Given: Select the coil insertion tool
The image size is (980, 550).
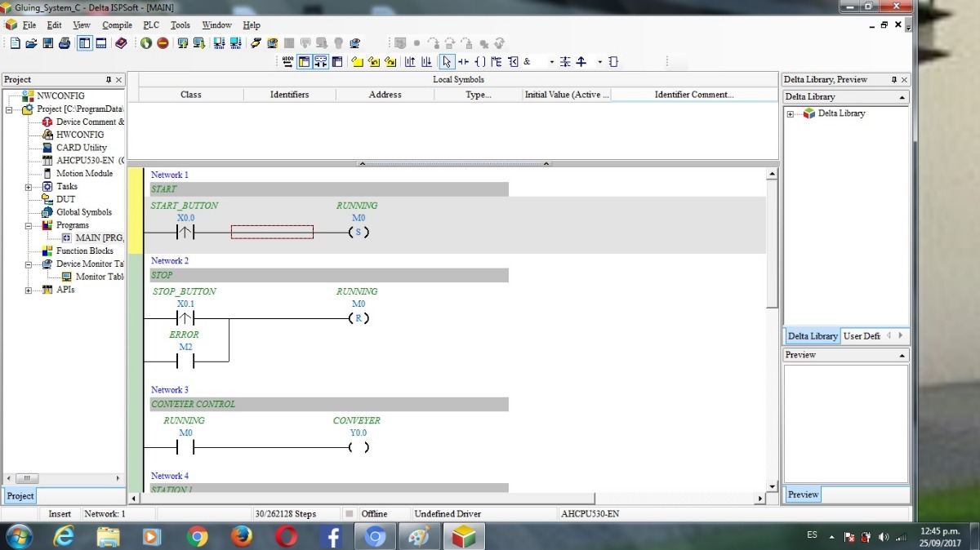Looking at the screenshot, I should tap(479, 61).
